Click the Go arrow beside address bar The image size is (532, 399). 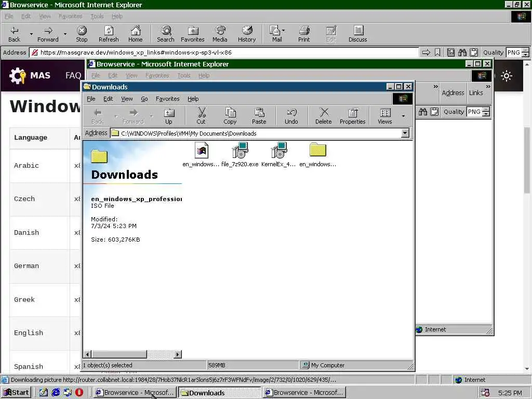tap(426, 52)
